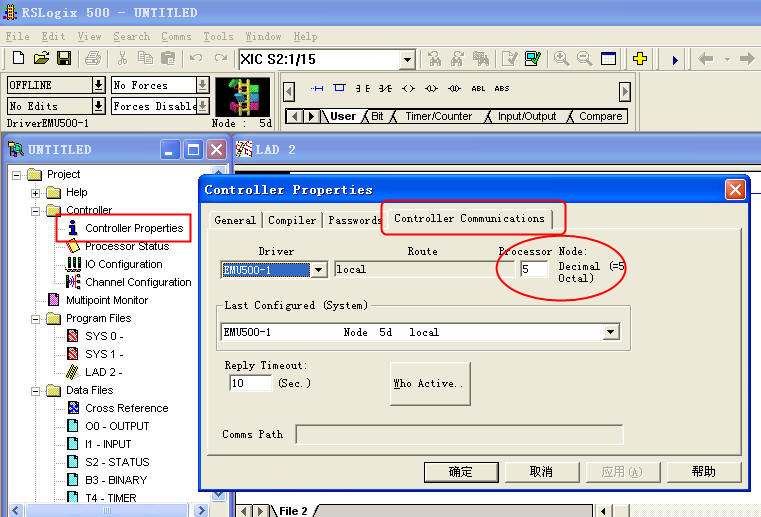Switch to the General tab

pyautogui.click(x=235, y=220)
